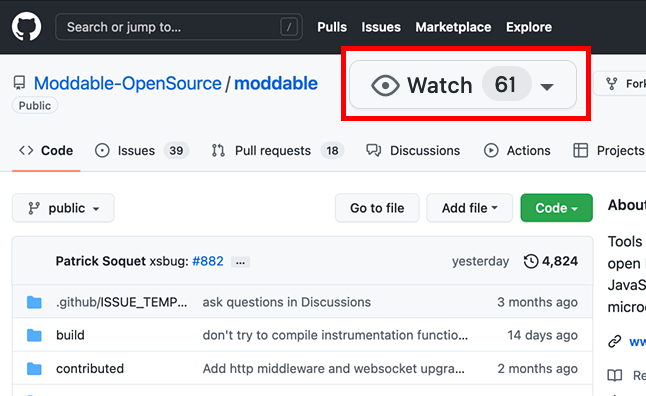Open the public branch selector dropdown

click(63, 208)
